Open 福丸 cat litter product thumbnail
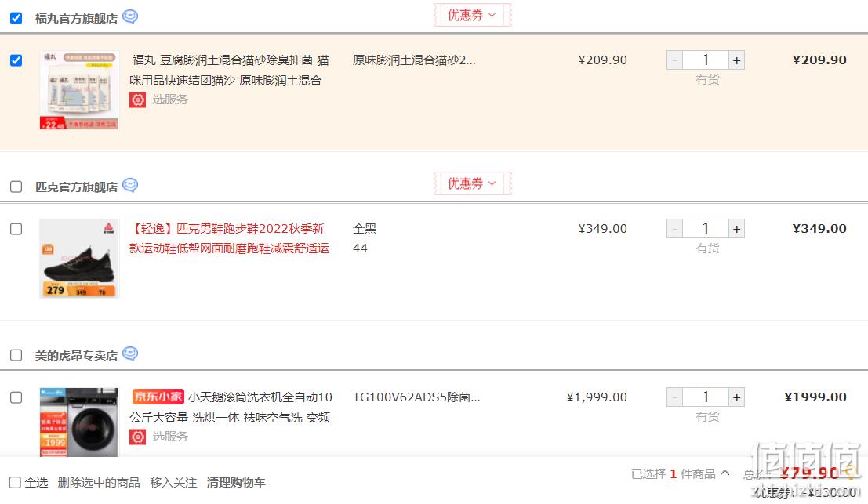This screenshot has width=868, height=504. (x=79, y=90)
